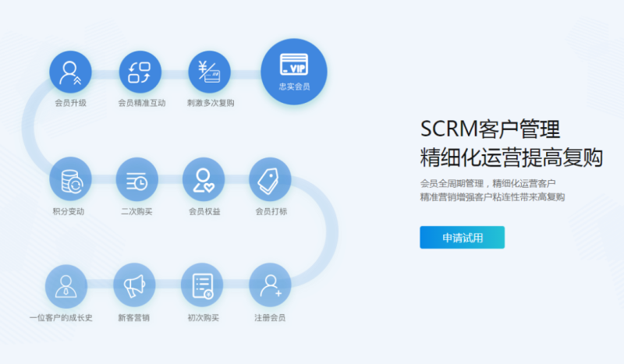This screenshot has height=364, width=624.
Task: Select the 会员精准互动 interaction icon
Action: 140,72
